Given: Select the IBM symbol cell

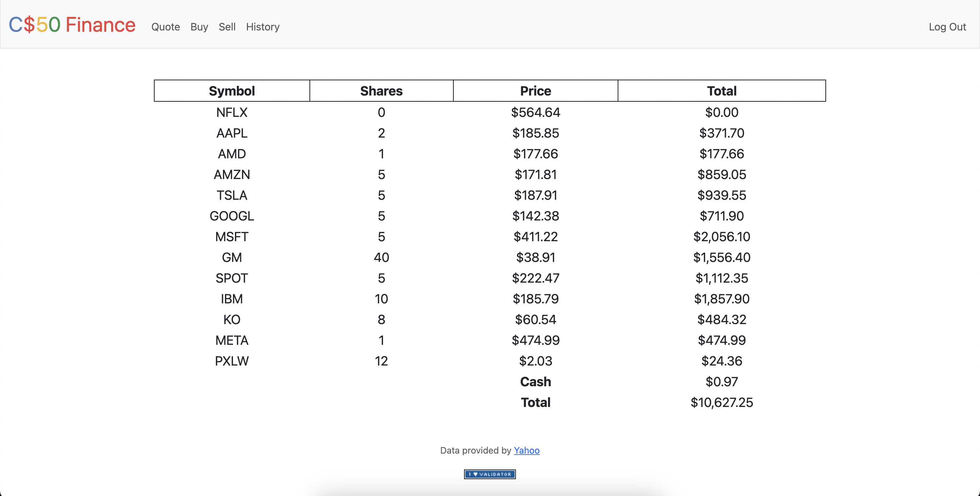Looking at the screenshot, I should tap(232, 299).
